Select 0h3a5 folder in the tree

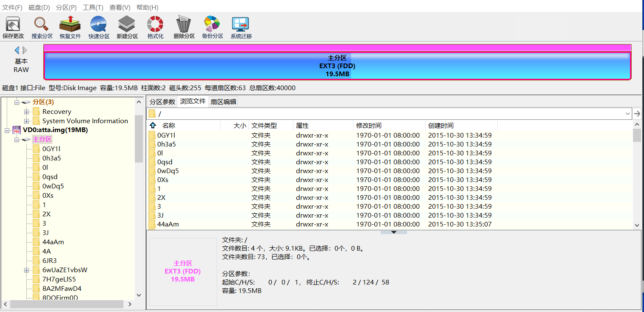(51, 158)
